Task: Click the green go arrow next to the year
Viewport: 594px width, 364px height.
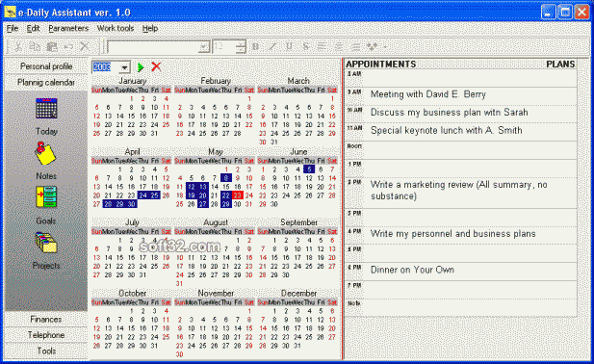Action: click(x=141, y=67)
